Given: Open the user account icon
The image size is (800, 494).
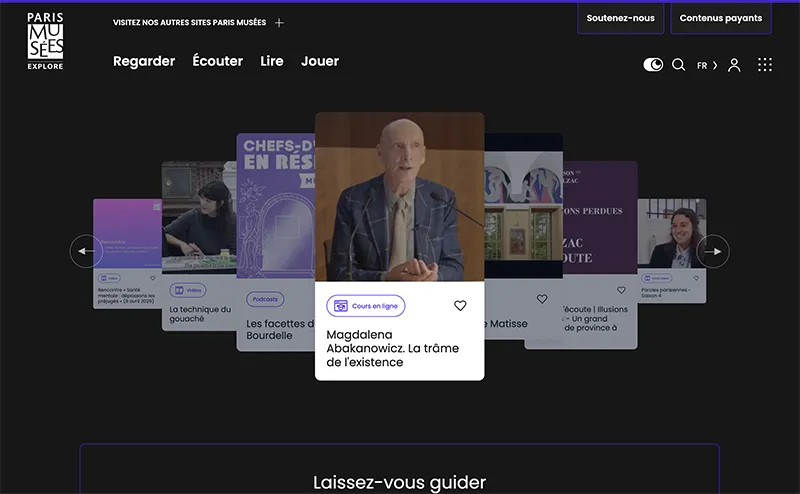Looking at the screenshot, I should 734,65.
